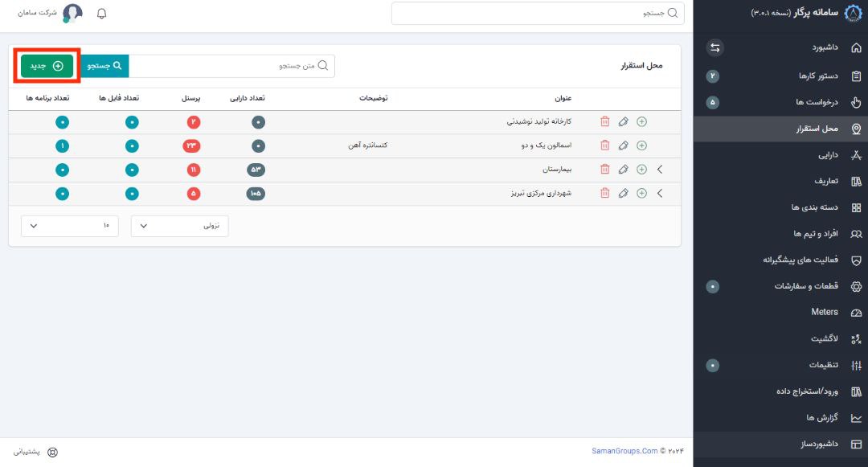Open تعاریف menu item
Screen dimensions: 868x467
point(780,181)
